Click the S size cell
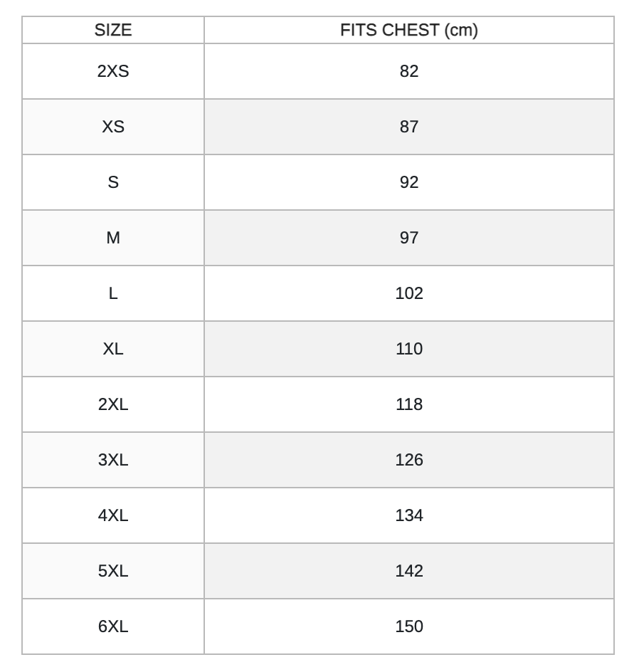Screen dimensions: 639x672 tap(113, 182)
